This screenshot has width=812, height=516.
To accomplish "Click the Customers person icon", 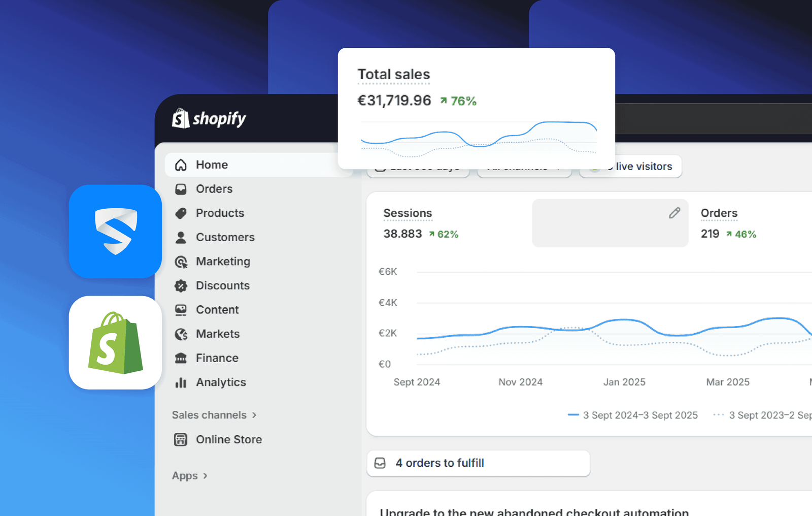I will click(x=181, y=237).
